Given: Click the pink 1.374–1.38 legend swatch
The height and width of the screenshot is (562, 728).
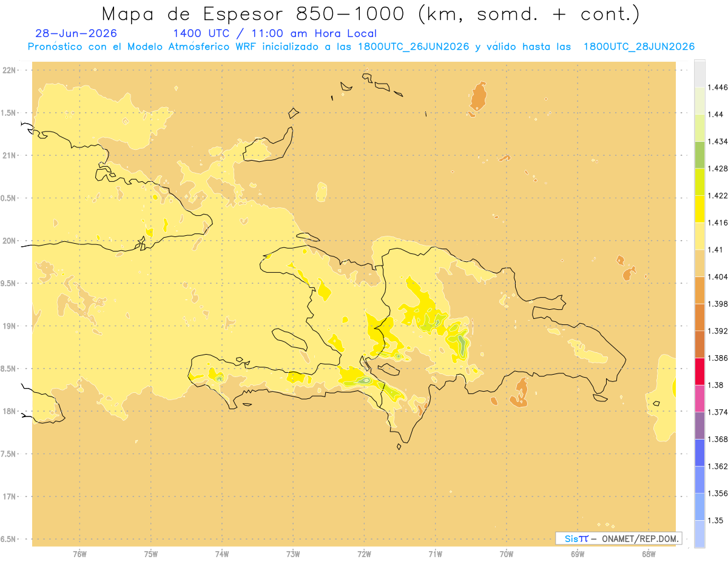Looking at the screenshot, I should pos(699,398).
